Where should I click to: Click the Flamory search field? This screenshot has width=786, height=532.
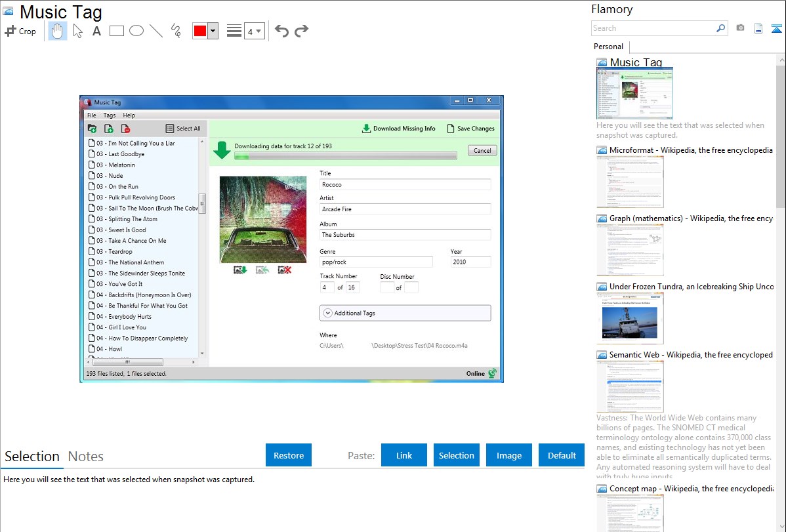(x=653, y=28)
